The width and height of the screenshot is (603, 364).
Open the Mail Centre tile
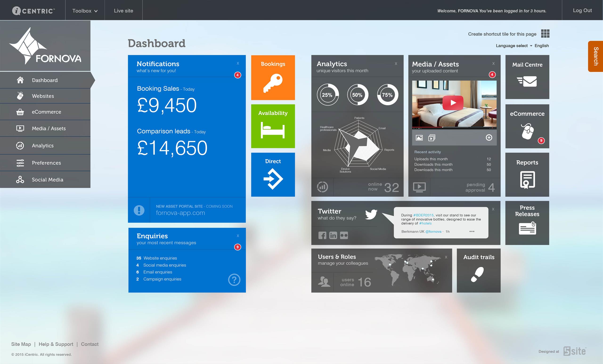(x=527, y=77)
